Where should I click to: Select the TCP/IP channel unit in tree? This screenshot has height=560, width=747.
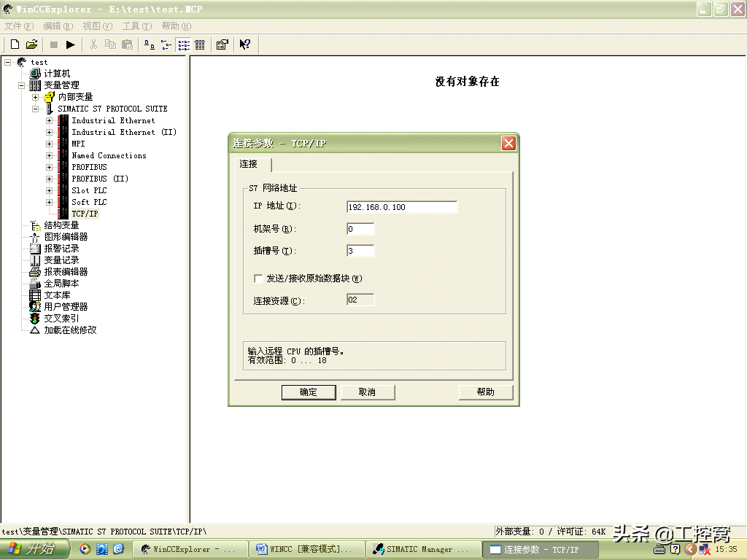[x=85, y=214]
